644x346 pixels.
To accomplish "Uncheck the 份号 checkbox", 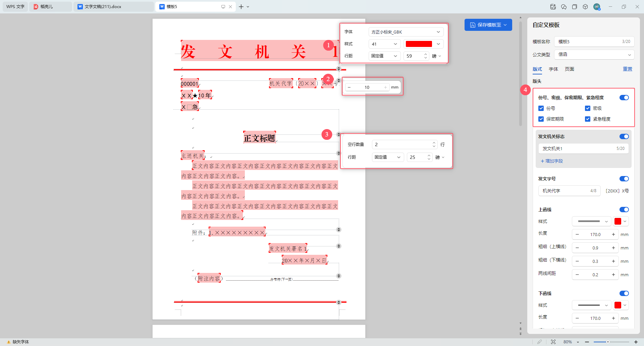I will pyautogui.click(x=541, y=108).
